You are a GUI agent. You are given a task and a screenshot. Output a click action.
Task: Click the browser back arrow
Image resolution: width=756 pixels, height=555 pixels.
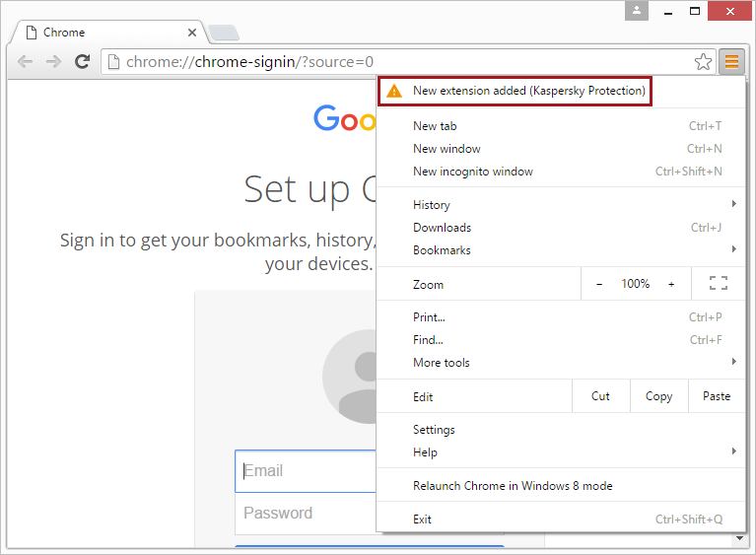[25, 62]
